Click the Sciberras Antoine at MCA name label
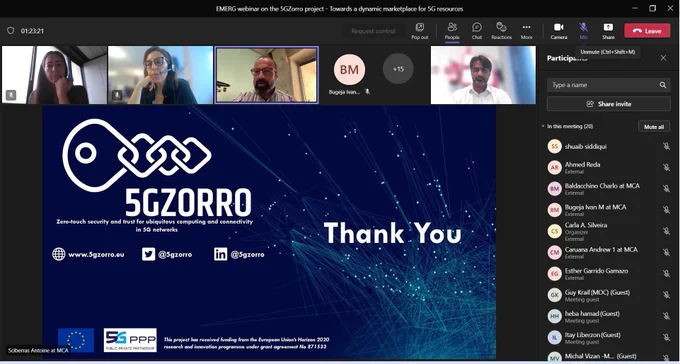 click(x=38, y=350)
